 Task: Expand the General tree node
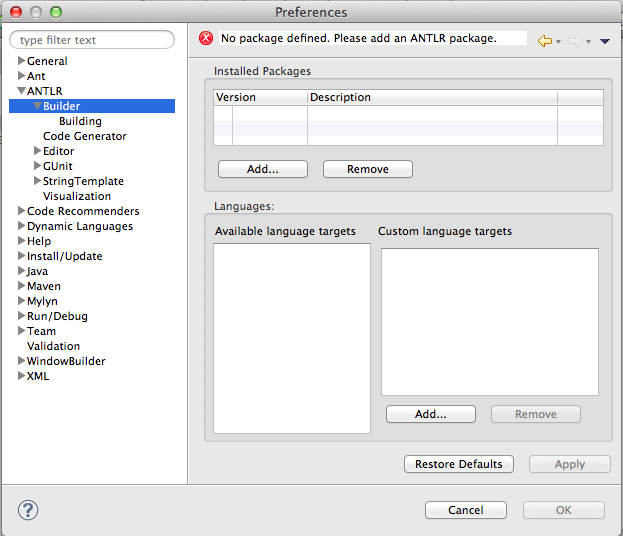point(21,61)
